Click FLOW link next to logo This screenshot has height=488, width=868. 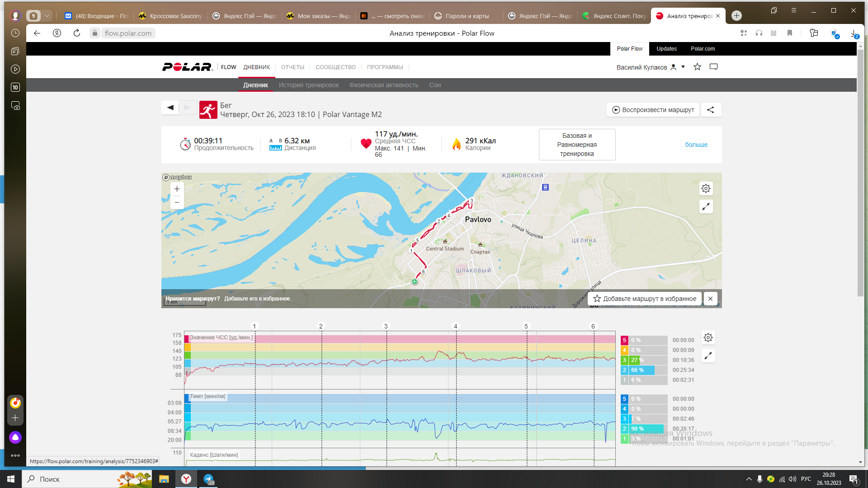pos(229,67)
